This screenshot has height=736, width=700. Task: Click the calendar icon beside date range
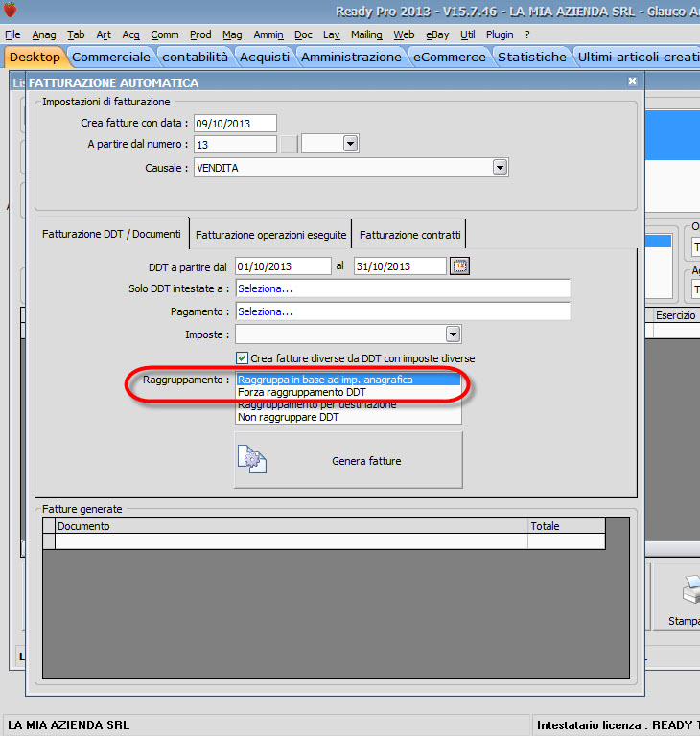pyautogui.click(x=459, y=266)
